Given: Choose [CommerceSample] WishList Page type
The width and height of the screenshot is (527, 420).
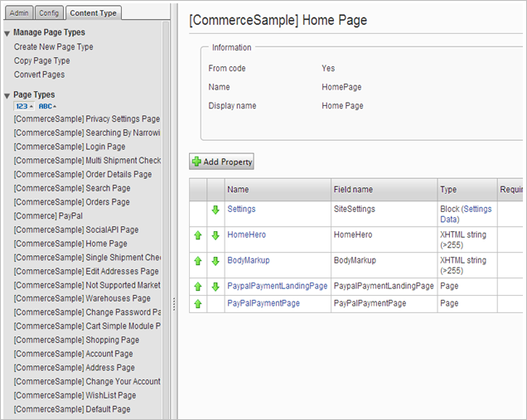Looking at the screenshot, I should [75, 395].
